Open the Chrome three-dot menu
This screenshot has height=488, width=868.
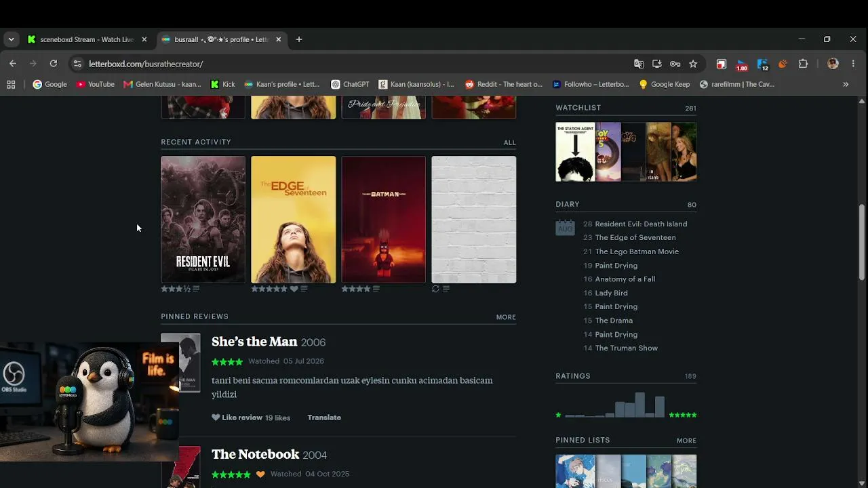853,64
